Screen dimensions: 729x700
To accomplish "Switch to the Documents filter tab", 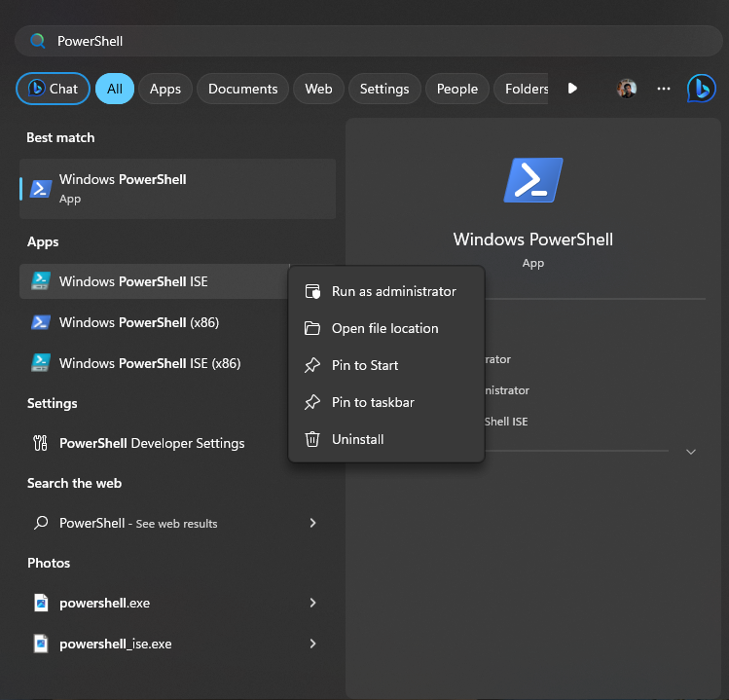I will point(242,89).
